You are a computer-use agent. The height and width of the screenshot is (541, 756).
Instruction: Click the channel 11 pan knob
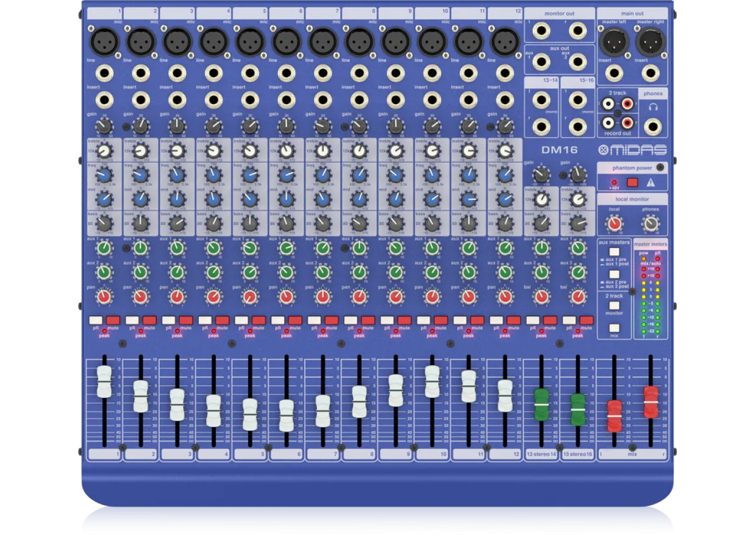(468, 297)
